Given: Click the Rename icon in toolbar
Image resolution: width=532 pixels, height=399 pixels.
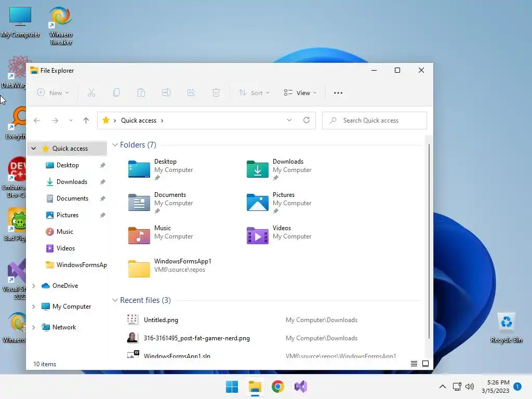Looking at the screenshot, I should (x=166, y=92).
